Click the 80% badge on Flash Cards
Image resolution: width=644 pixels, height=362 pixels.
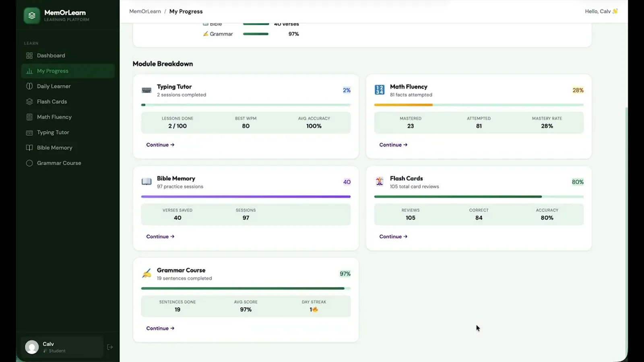click(x=578, y=182)
